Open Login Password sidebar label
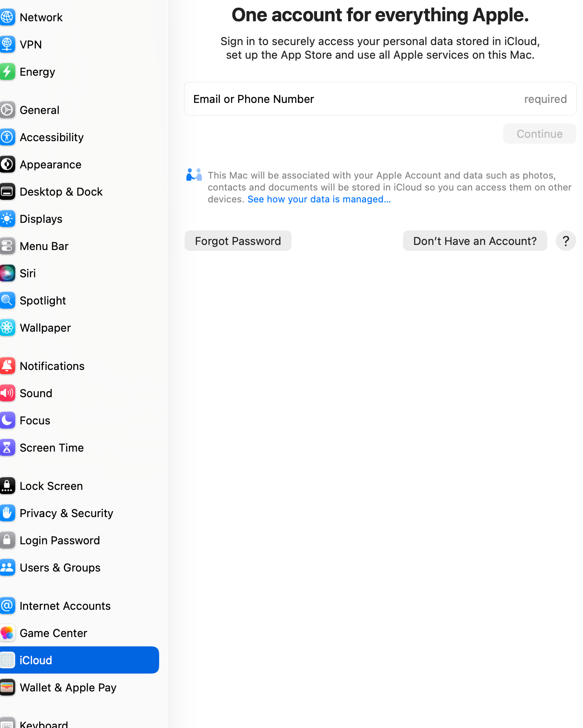The height and width of the screenshot is (728, 583). point(60,540)
